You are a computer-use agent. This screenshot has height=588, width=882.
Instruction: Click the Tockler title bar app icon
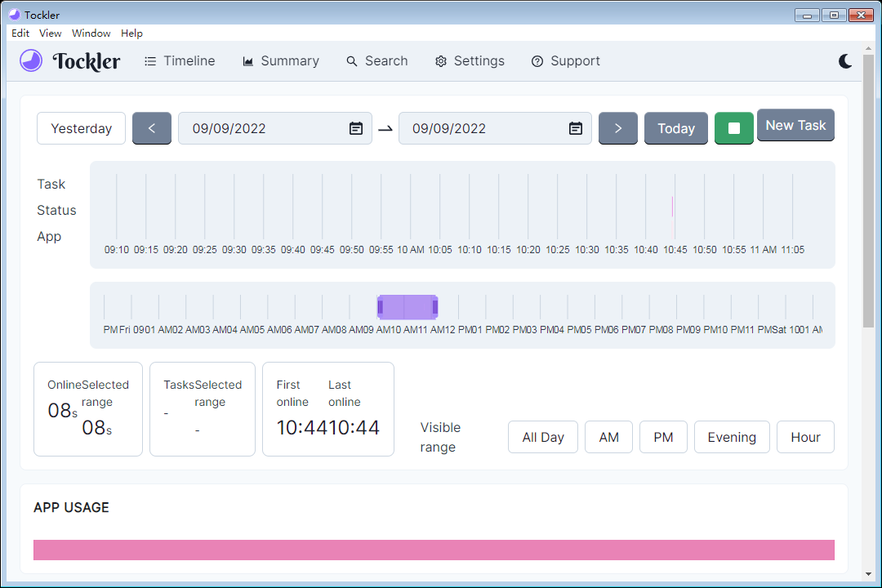tap(15, 15)
